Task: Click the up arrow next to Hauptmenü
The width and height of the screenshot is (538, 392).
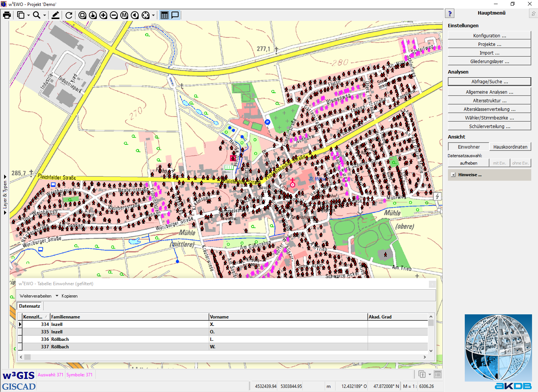Action: pyautogui.click(x=534, y=13)
